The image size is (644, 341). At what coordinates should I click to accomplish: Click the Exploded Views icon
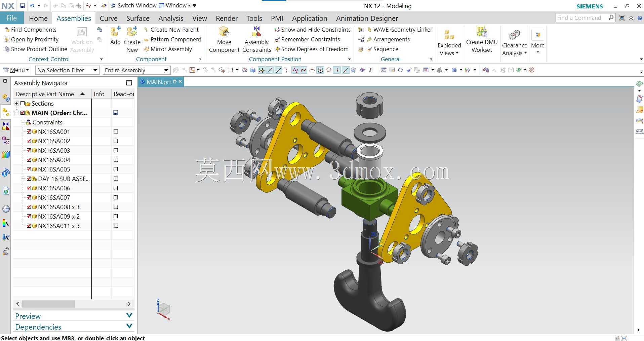(x=449, y=35)
